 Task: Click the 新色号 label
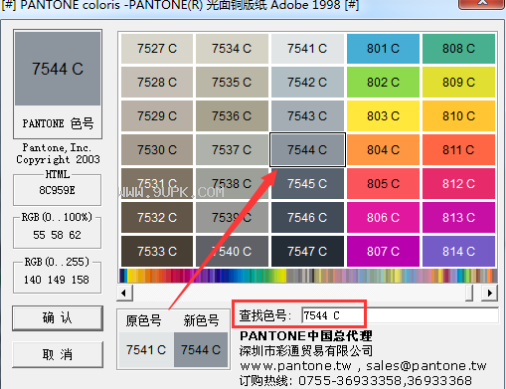coord(201,321)
